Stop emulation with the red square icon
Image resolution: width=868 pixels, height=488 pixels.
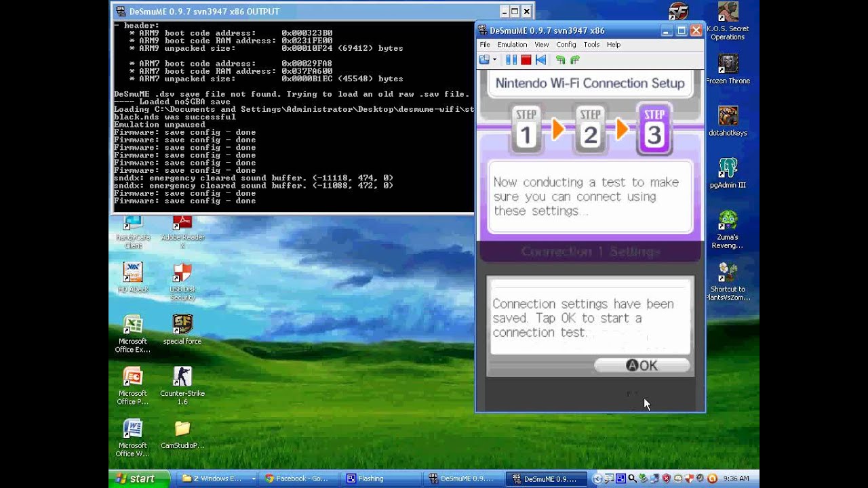526,60
